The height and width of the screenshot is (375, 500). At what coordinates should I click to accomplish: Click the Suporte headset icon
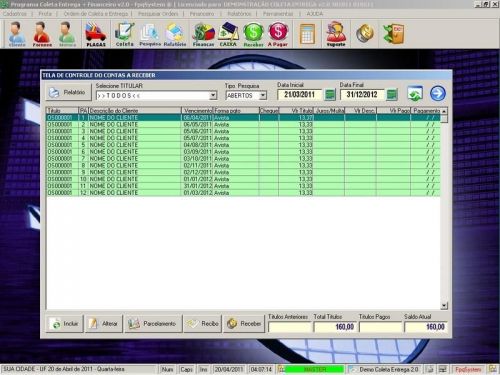(x=336, y=34)
